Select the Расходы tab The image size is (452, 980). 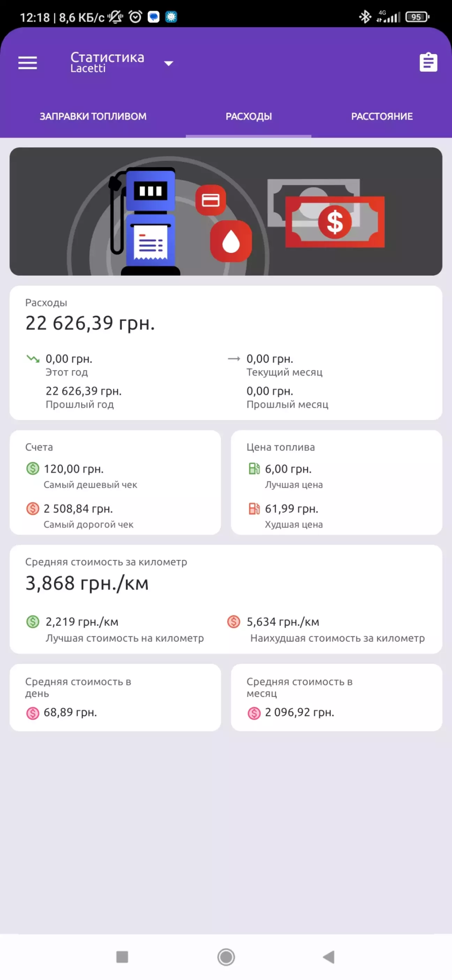[x=248, y=117]
